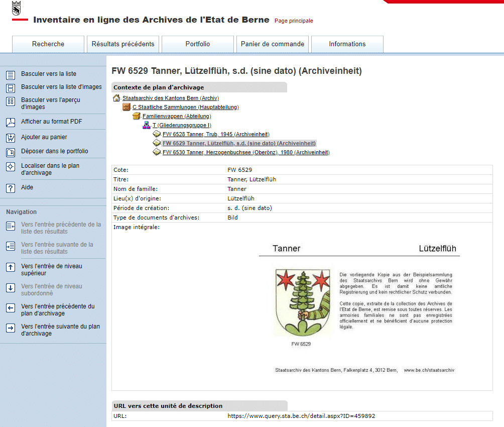Click the 'Inventaire en ligne' site title

coord(151,20)
